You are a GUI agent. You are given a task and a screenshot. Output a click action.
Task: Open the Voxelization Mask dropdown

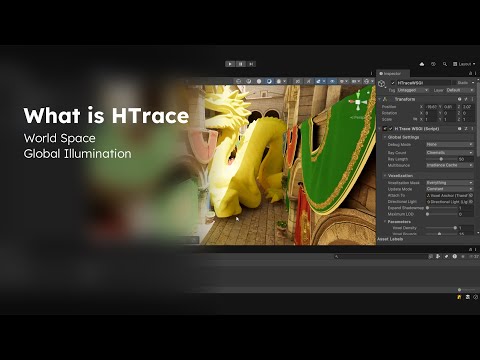tap(450, 183)
